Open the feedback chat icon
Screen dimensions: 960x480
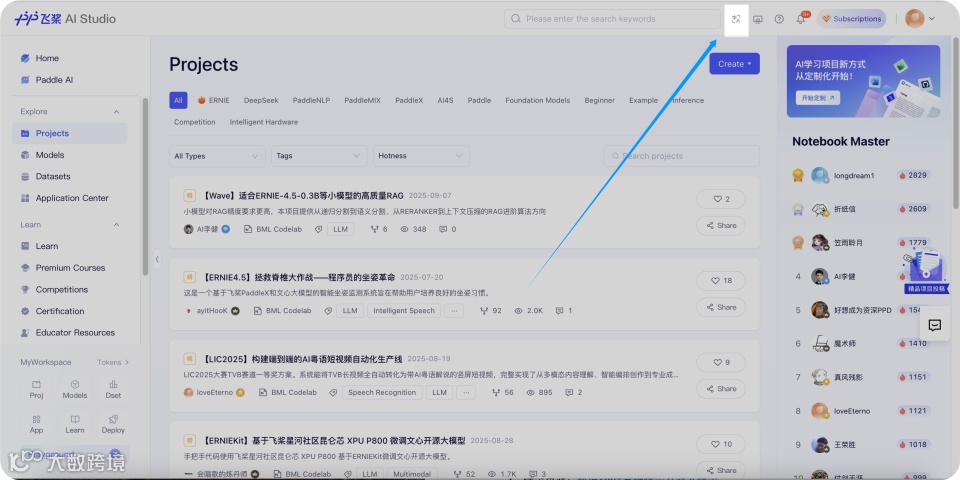tap(934, 326)
